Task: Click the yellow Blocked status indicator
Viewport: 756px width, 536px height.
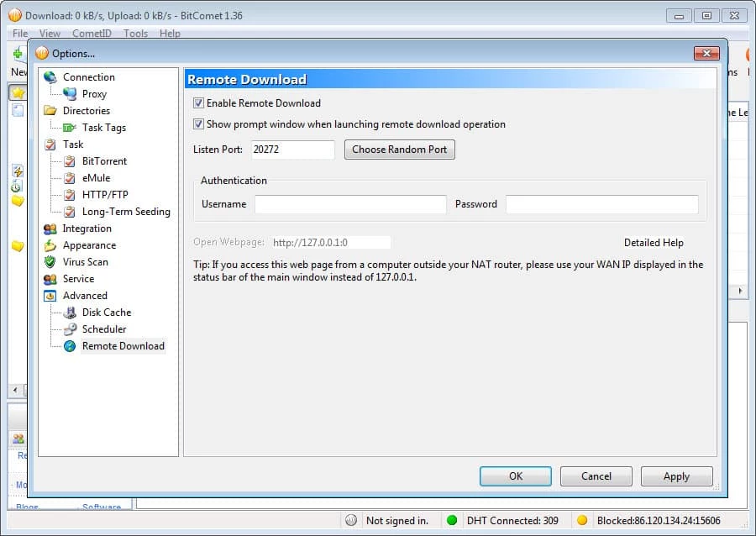Action: [582, 520]
